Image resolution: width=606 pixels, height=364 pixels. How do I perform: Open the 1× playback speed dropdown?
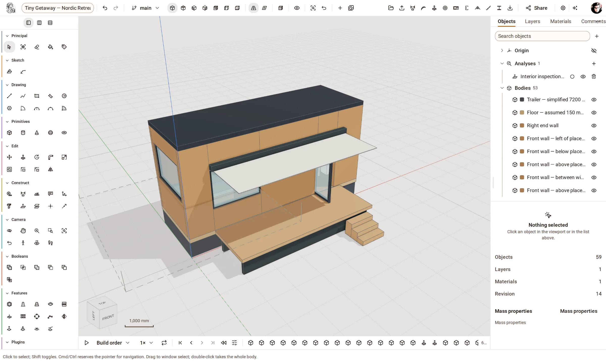(x=146, y=343)
